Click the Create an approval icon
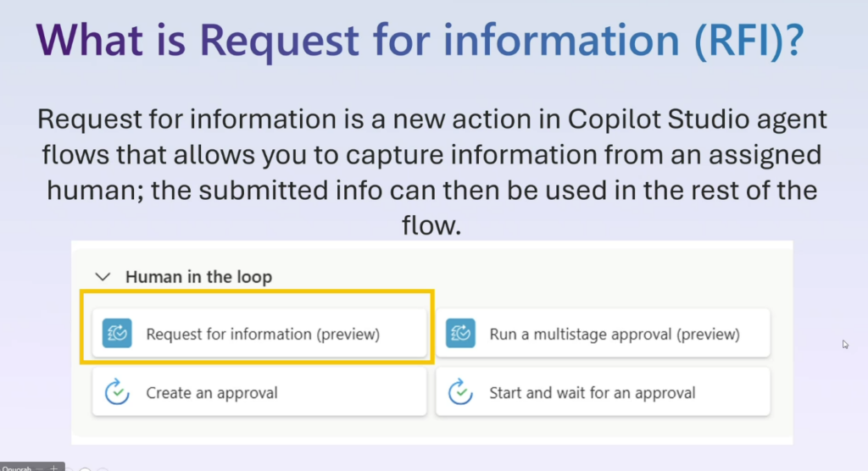 pos(115,392)
